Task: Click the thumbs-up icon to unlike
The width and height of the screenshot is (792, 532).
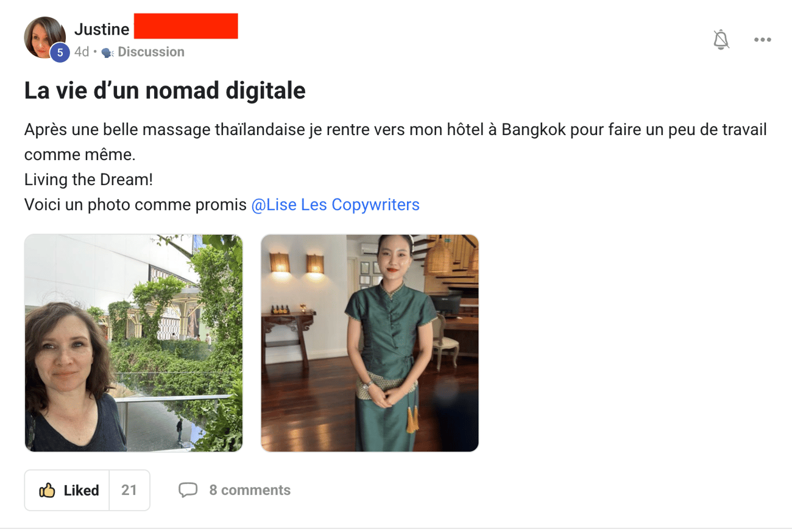Action: tap(47, 491)
